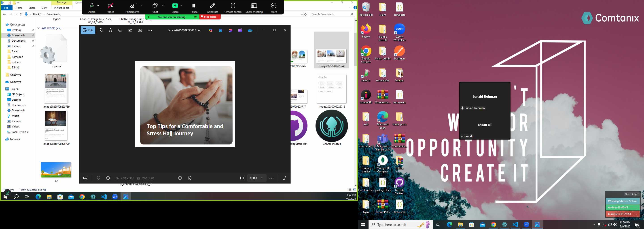Viewport: 644px width, 229px height.
Task: Open the Home tab in Explorer
Action: pyautogui.click(x=19, y=8)
